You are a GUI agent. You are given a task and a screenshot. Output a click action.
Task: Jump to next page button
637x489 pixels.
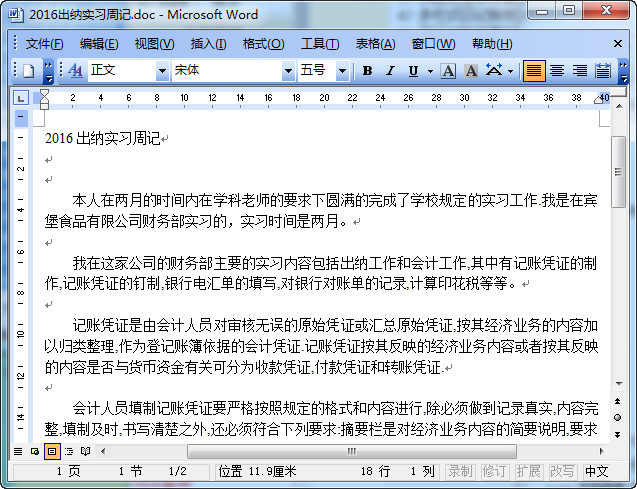(618, 435)
